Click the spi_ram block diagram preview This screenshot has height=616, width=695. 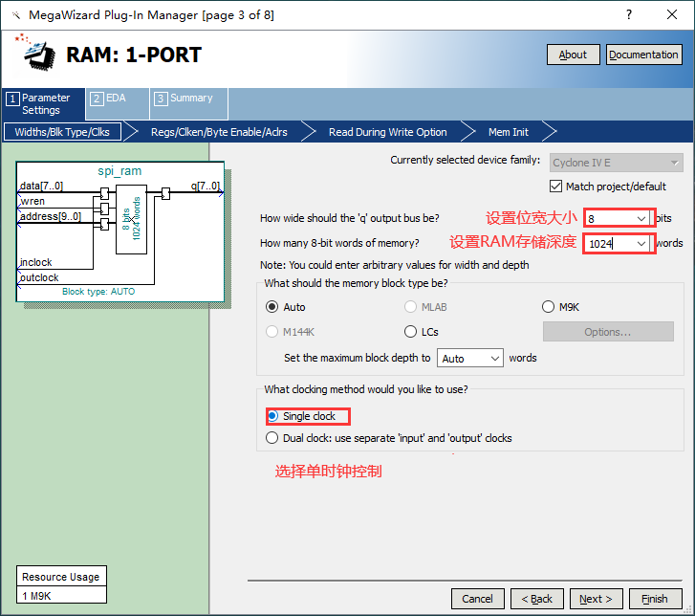click(x=120, y=231)
